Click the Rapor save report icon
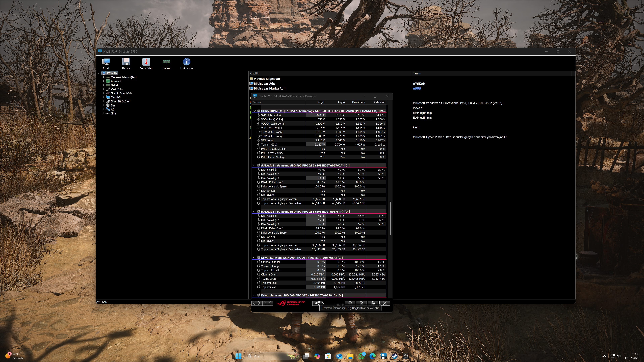 point(126,63)
